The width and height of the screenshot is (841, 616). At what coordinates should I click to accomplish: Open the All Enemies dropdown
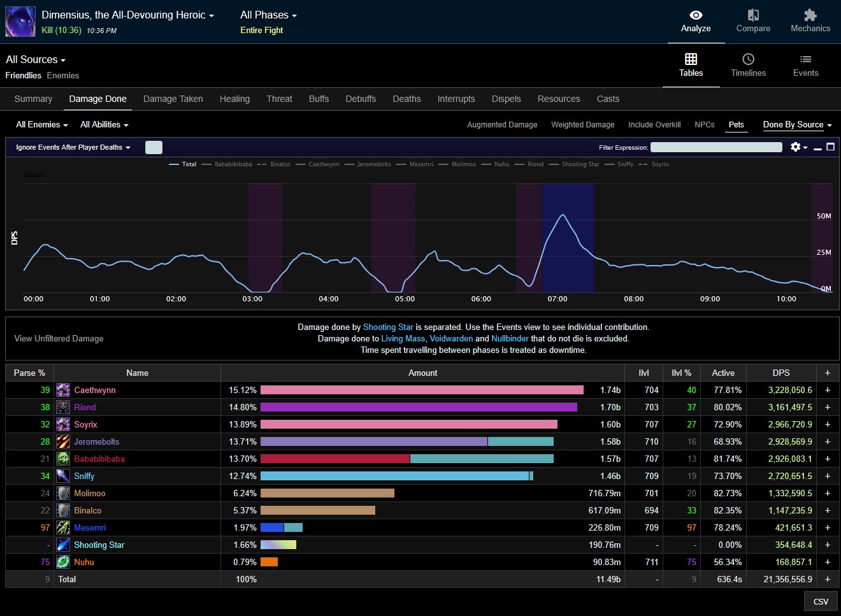42,125
